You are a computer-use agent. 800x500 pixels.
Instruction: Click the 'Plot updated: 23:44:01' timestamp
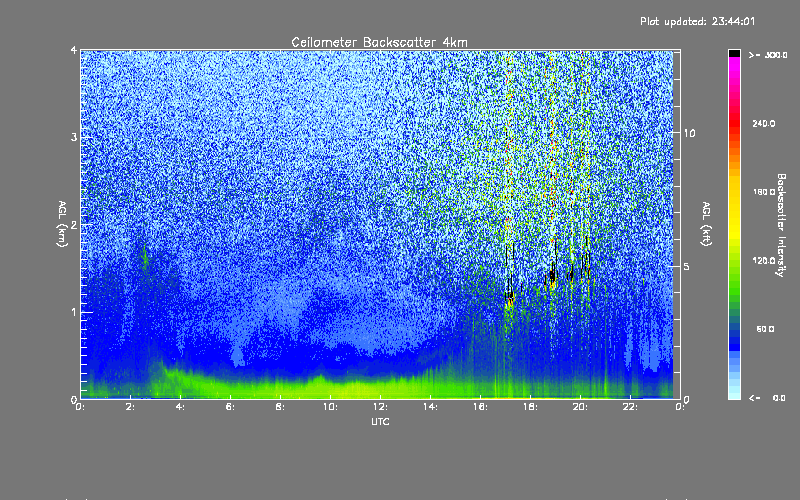(697, 21)
